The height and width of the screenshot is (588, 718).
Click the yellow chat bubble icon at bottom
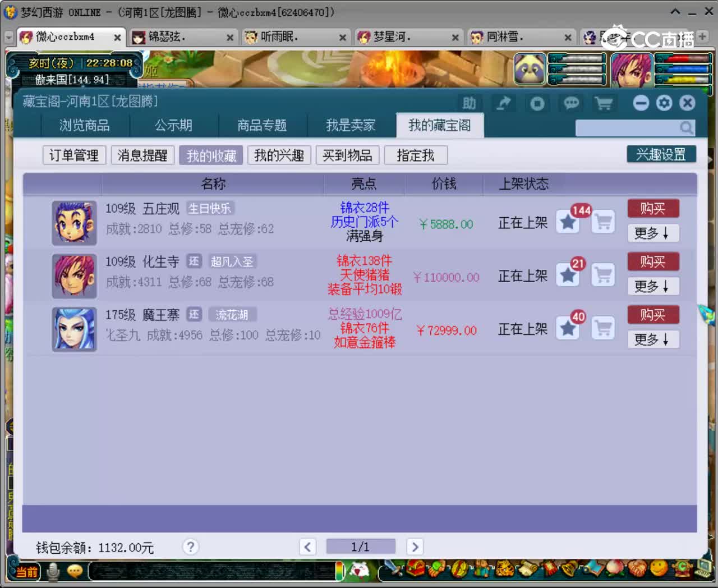[75, 571]
